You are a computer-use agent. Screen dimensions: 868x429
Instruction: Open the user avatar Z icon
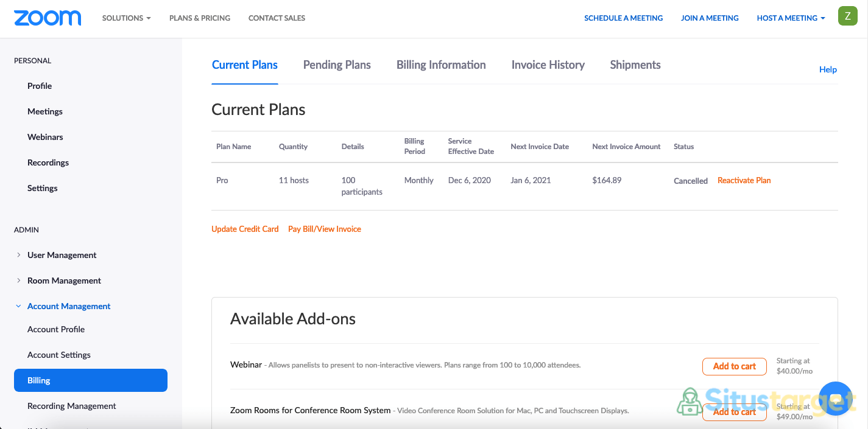(x=847, y=16)
